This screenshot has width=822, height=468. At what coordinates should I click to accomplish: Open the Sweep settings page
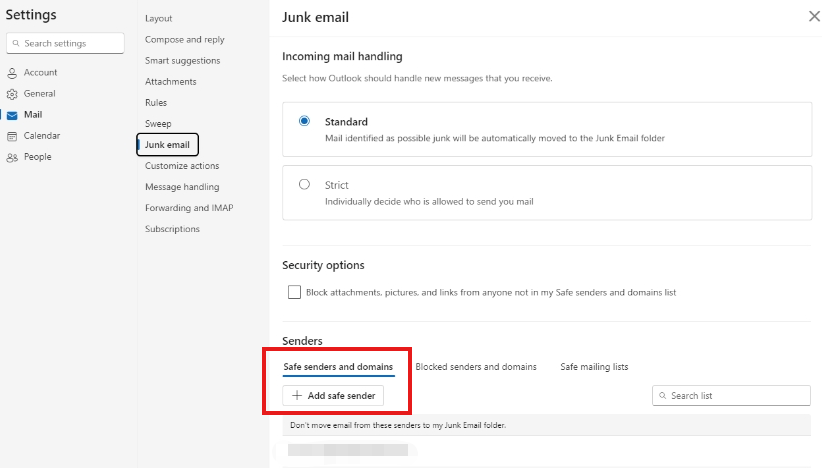pos(158,123)
